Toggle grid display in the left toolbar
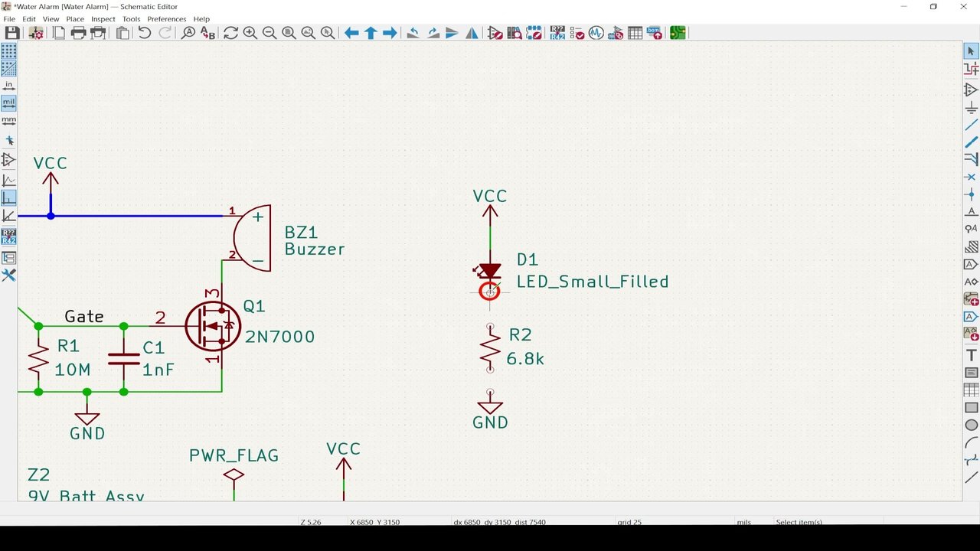 point(8,51)
